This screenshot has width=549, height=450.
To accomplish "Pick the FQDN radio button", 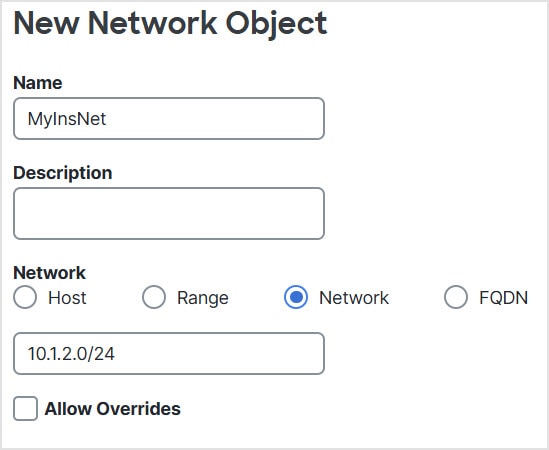I will (456, 297).
